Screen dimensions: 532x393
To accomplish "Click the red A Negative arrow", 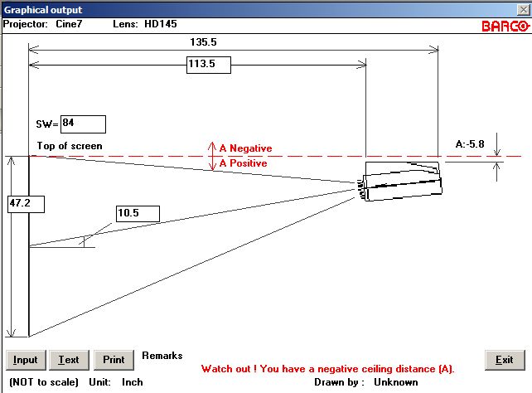I will pyautogui.click(x=212, y=149).
